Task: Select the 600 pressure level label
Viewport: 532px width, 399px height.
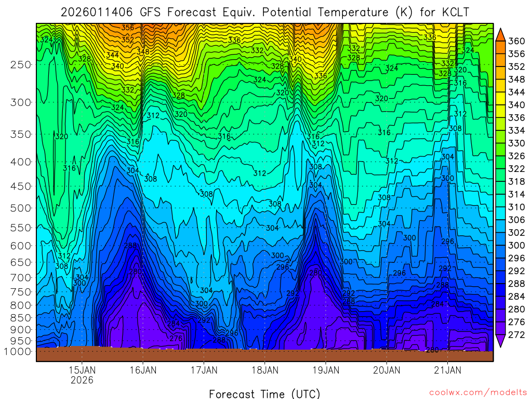Action: point(21,246)
